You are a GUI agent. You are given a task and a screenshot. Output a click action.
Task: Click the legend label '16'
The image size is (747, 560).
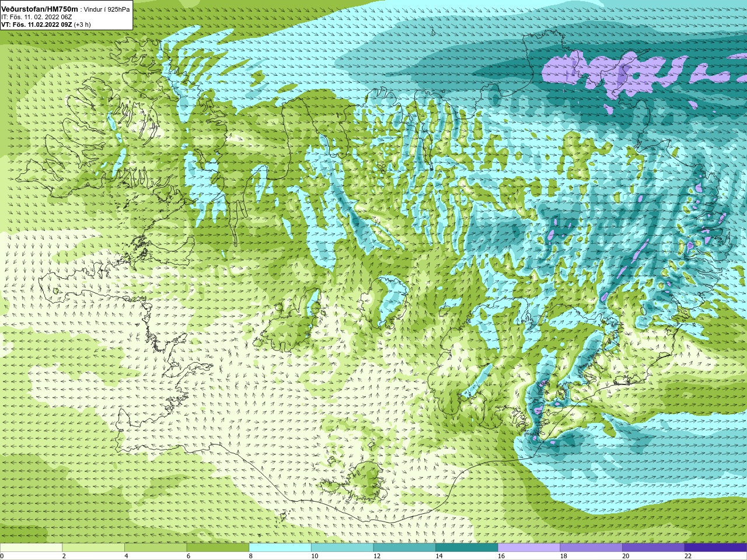point(501,556)
